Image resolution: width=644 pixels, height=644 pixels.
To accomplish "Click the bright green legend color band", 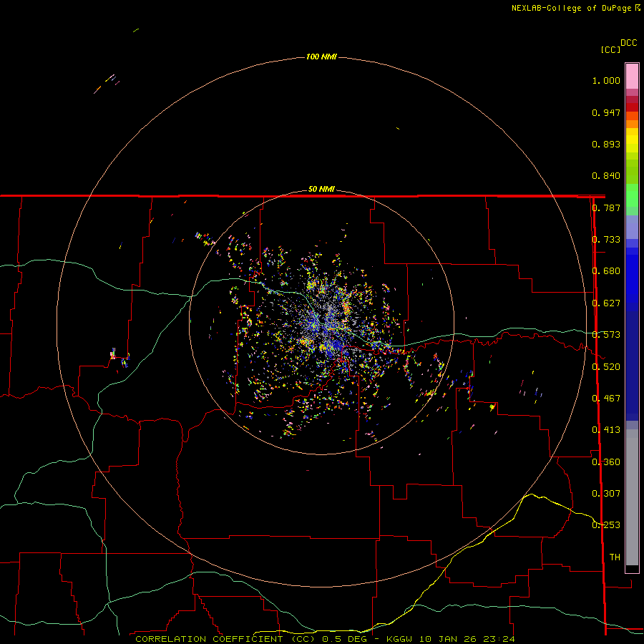I will pos(632,195).
